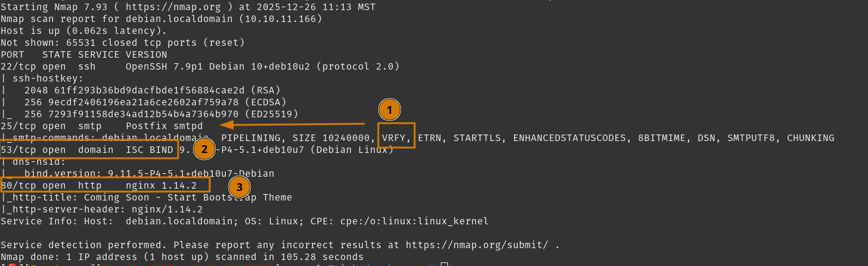Select the boxed 53/tcp ISC BIND entry
This screenshot has height=266, width=868.
pos(89,150)
